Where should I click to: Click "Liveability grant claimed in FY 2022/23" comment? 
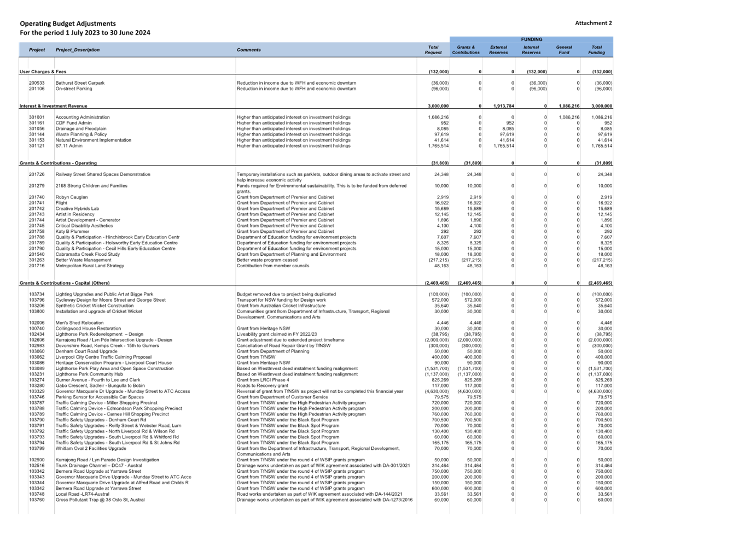(277, 335)
